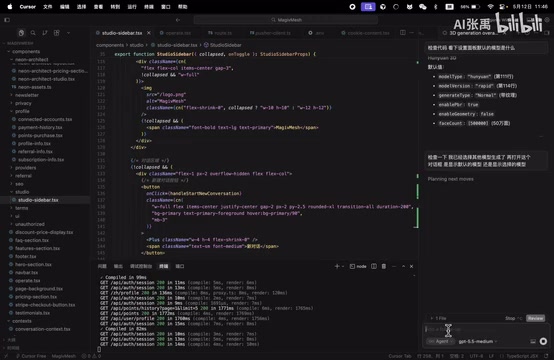Screen dimensions: 554x360
Task: Split the editor with the layout icon
Action: pyautogui.click(x=403, y=33)
